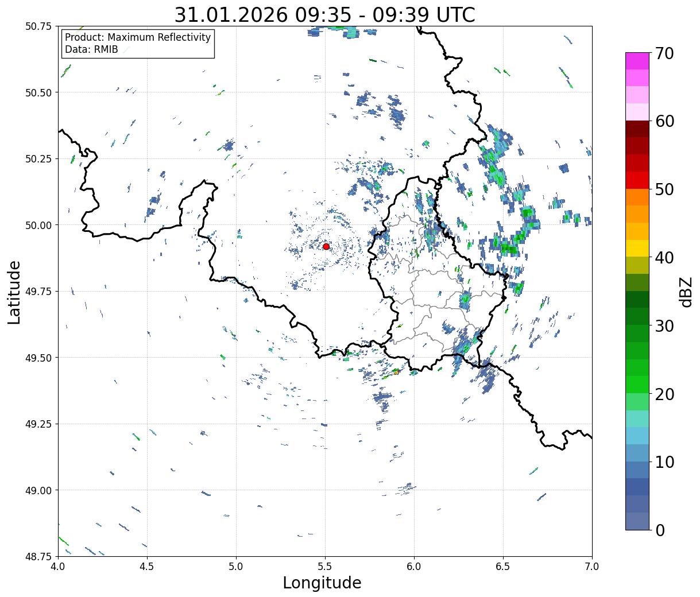Click the latitude tick label 50.25
The image size is (700, 597).
click(38, 159)
